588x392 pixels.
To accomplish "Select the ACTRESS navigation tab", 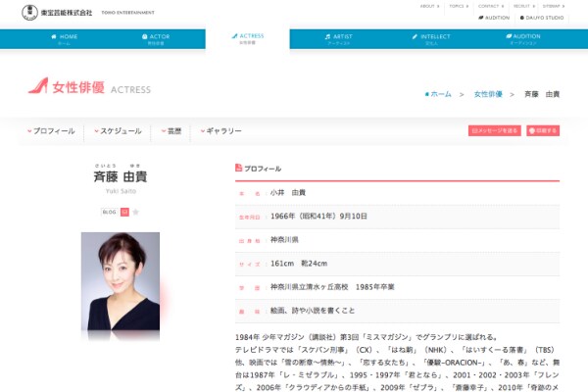I will tap(248, 38).
